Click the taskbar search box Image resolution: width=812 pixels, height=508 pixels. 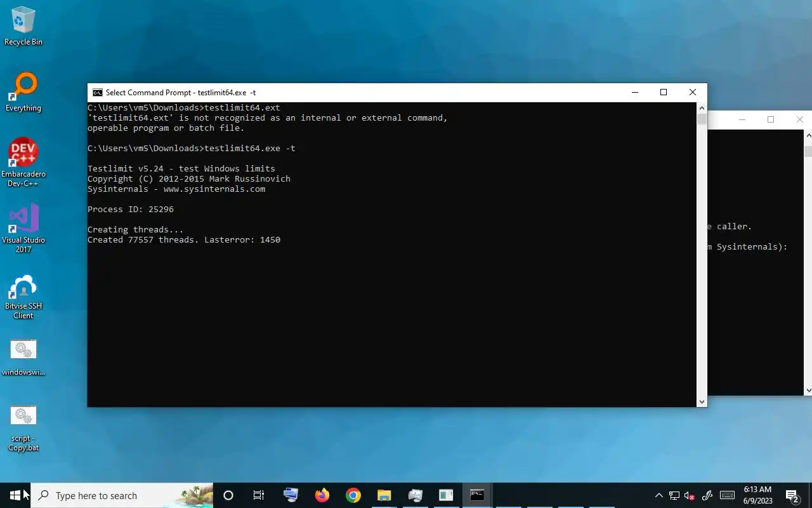point(122,495)
